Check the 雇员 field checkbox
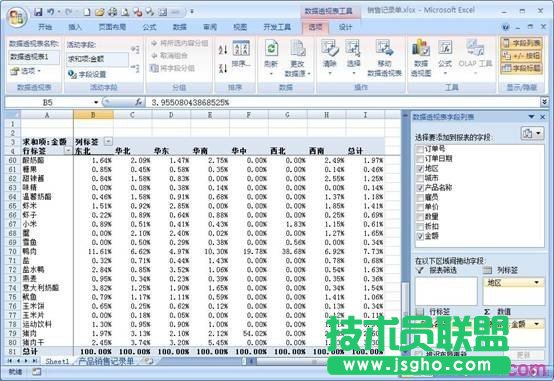The width and height of the screenshot is (554, 381). (x=420, y=197)
